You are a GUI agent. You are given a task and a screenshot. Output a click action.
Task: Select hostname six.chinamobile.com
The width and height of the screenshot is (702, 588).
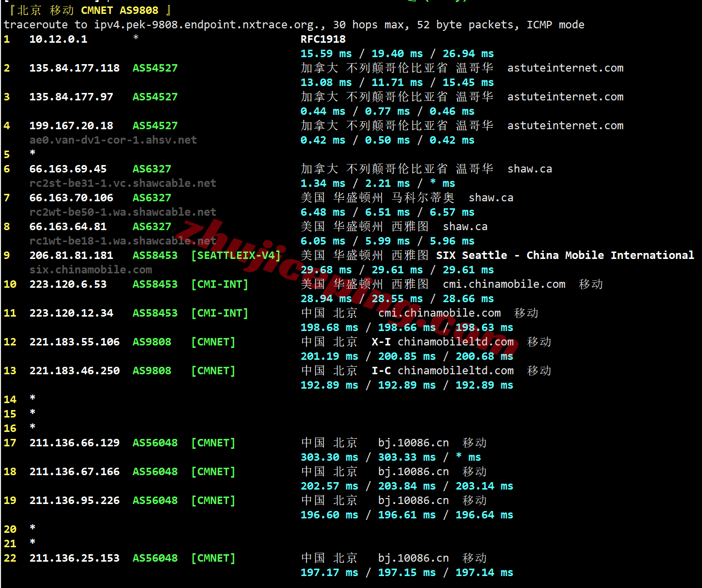pyautogui.click(x=91, y=270)
